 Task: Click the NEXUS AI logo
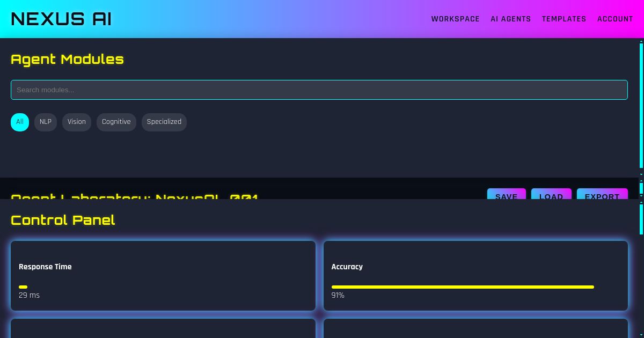61,18
